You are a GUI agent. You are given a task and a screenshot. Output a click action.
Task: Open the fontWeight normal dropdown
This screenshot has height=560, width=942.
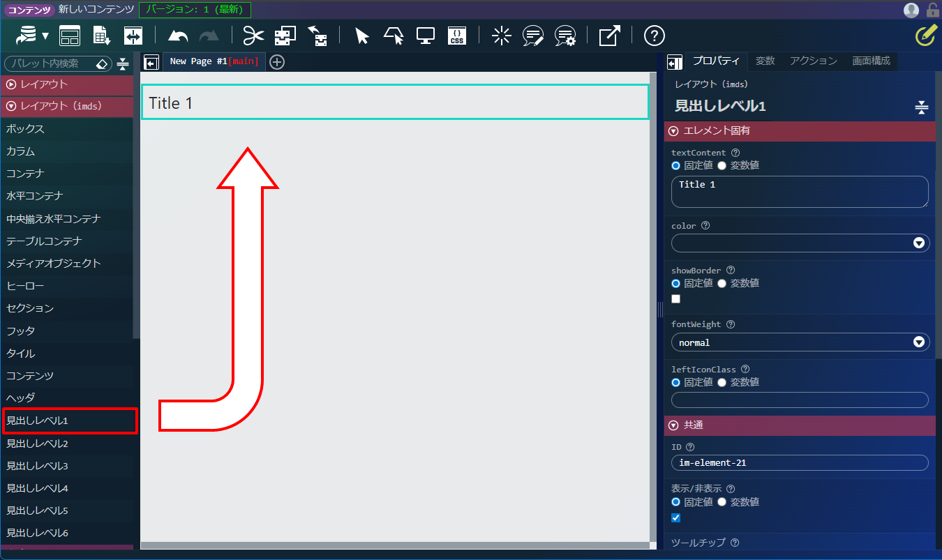click(800, 342)
